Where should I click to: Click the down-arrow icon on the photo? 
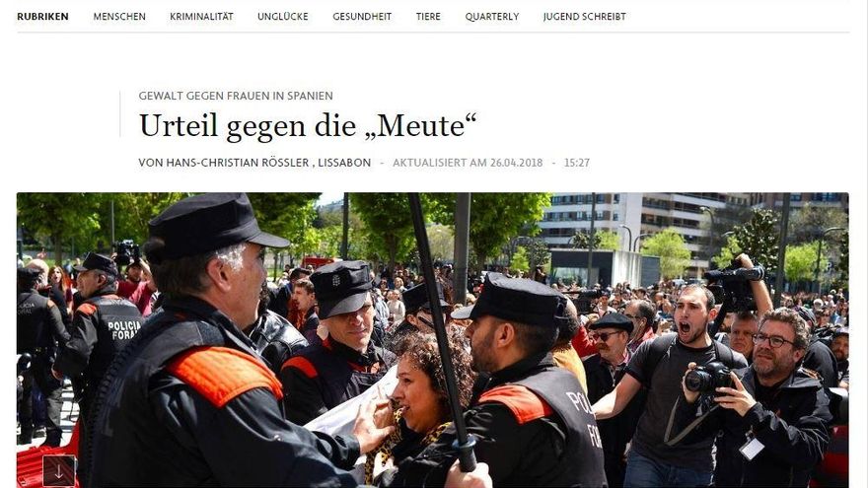[x=58, y=471]
